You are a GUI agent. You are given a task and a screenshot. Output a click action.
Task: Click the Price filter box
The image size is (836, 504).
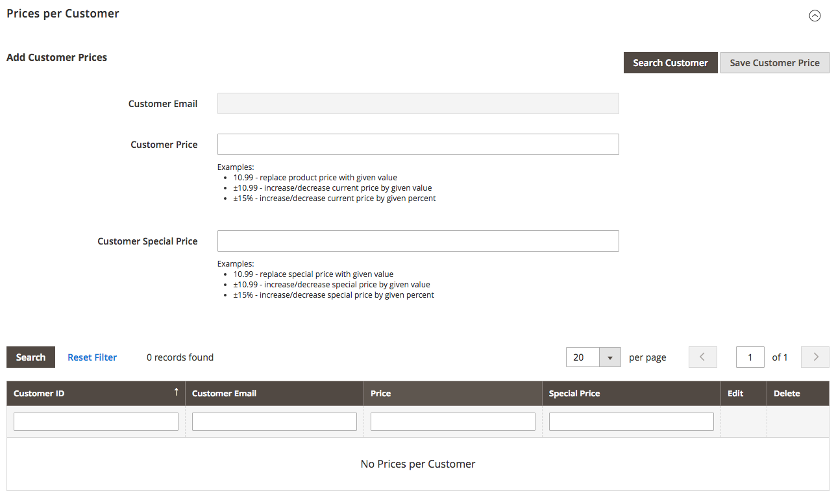coord(453,422)
